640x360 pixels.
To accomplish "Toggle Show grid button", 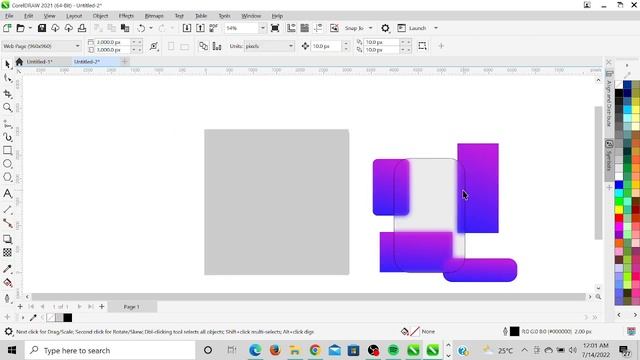I will (304, 28).
